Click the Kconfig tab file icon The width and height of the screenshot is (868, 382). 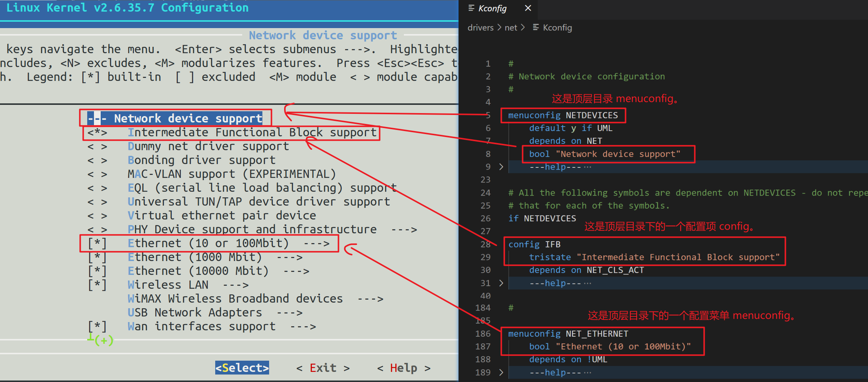tap(471, 8)
